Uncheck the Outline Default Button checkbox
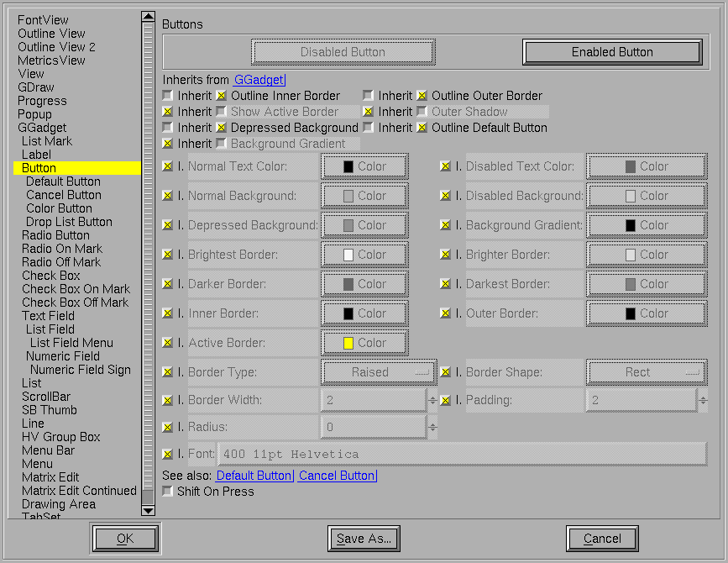This screenshot has height=563, width=728. pos(422,128)
